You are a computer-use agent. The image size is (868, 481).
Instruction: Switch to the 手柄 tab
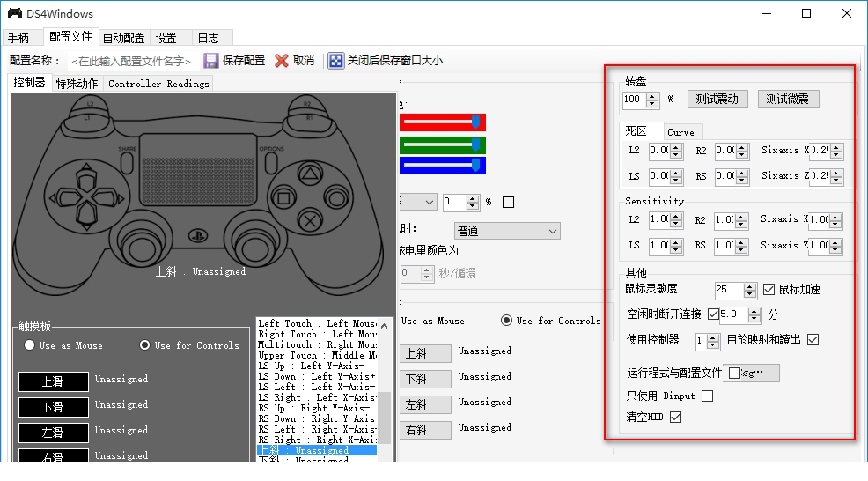click(x=18, y=38)
